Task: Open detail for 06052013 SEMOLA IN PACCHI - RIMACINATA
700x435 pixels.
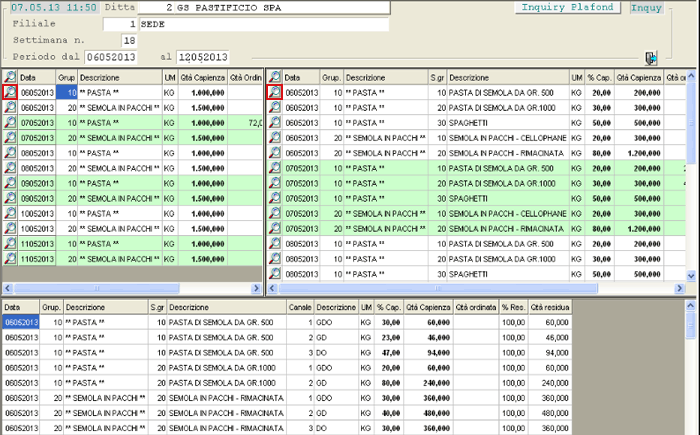Action: 275,153
